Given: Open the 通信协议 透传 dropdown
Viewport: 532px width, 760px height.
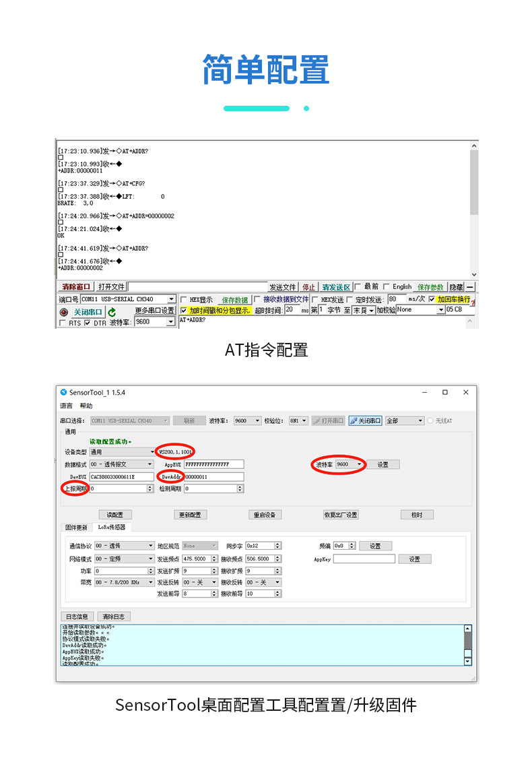Looking at the screenshot, I should (x=124, y=546).
